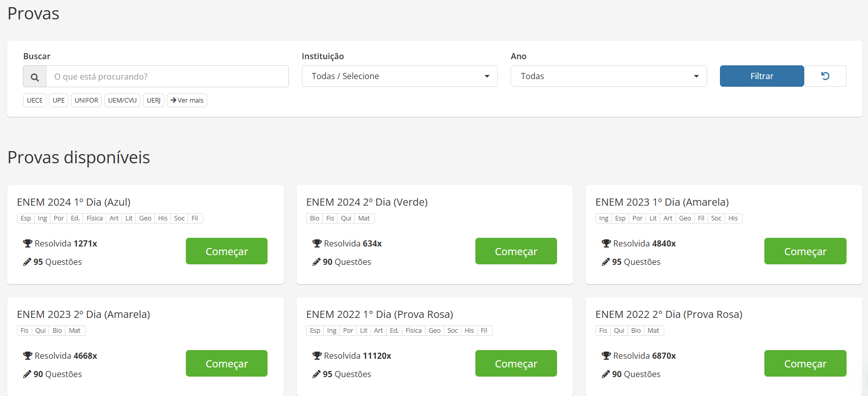Click 'Bio' tag on ENEM 2024 2º Dia card
868x396 pixels.
click(315, 218)
